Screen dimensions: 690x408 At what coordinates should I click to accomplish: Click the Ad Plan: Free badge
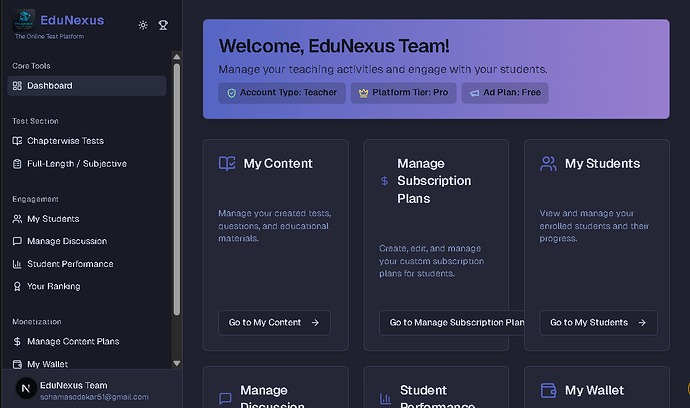tap(505, 93)
